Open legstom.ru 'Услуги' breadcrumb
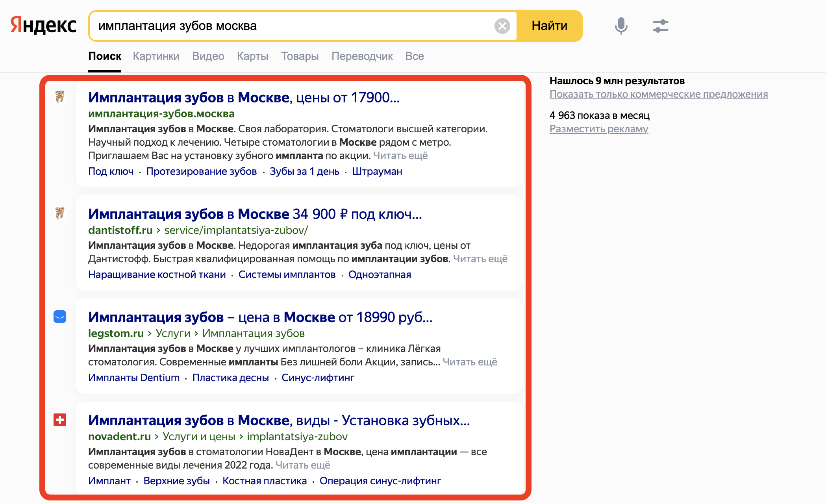This screenshot has height=504, width=826. tap(173, 334)
